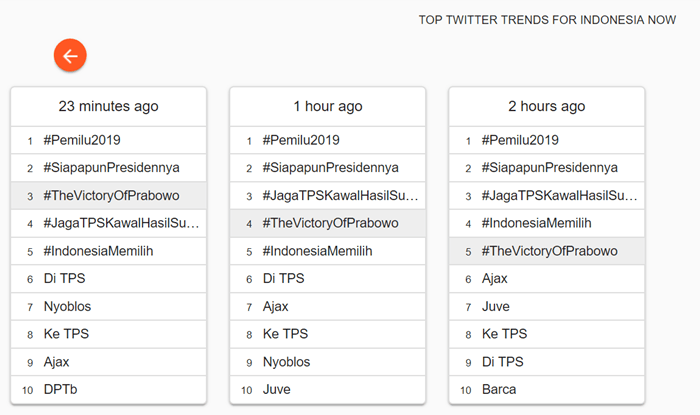The image size is (700, 415).
Task: Click Nyoblos in the 1 hour ago list
Action: click(x=286, y=362)
